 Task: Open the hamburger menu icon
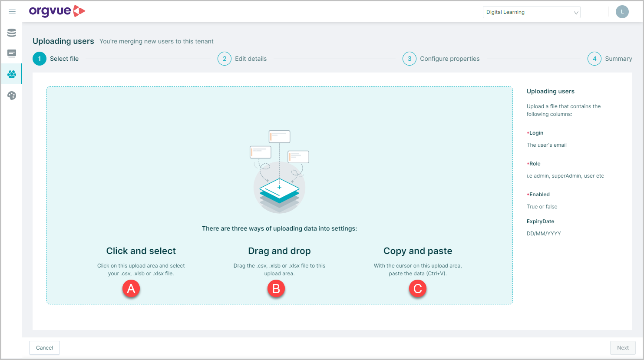(x=12, y=12)
